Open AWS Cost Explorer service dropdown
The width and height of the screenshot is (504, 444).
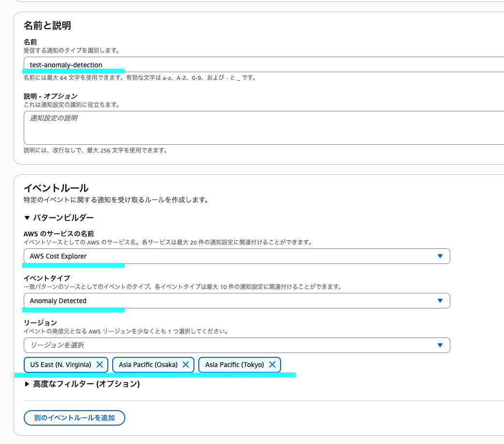pos(237,256)
